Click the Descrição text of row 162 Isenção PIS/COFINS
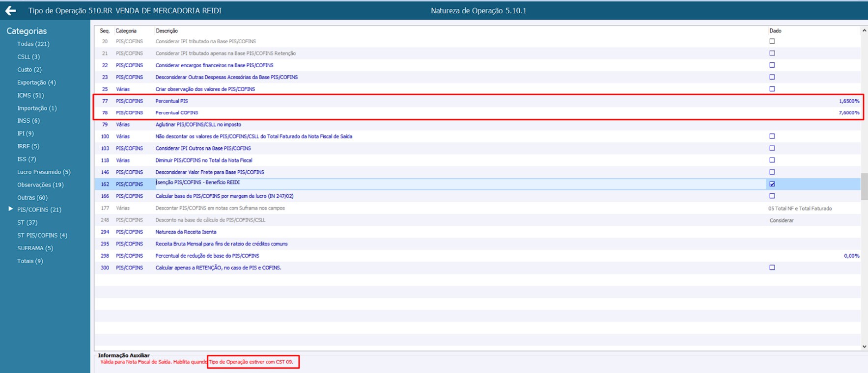Viewport: 868px width, 373px height. (x=198, y=183)
